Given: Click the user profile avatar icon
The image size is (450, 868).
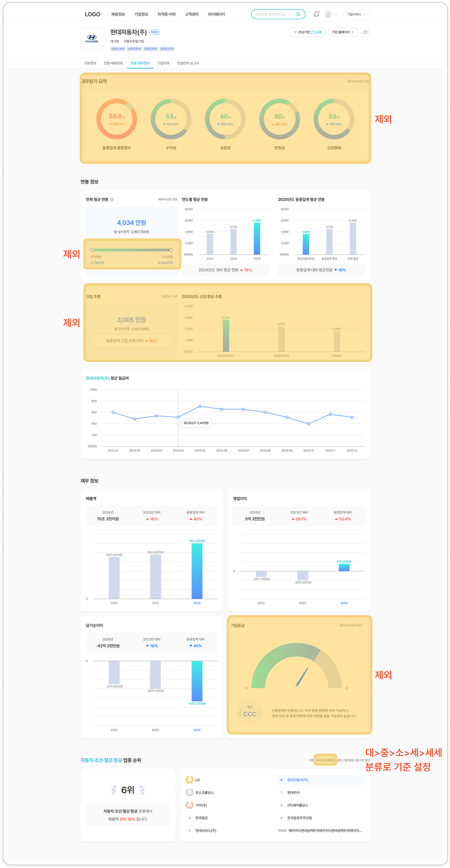Looking at the screenshot, I should tap(328, 14).
